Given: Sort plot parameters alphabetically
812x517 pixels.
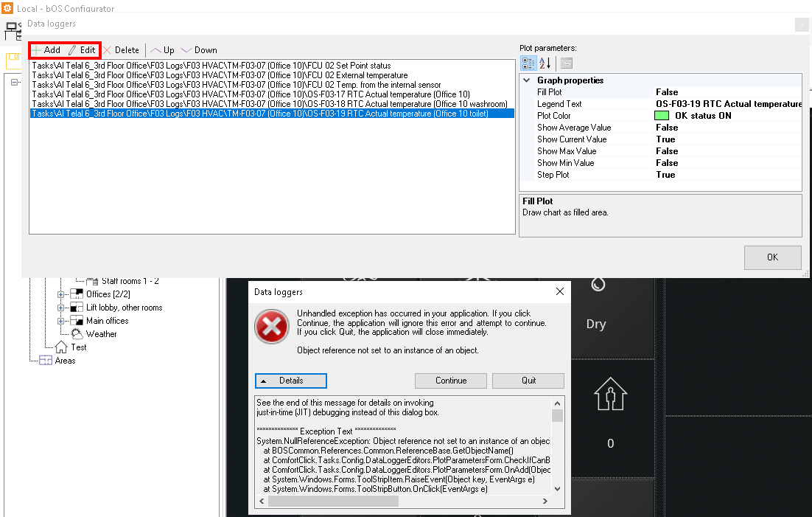Looking at the screenshot, I should tap(545, 63).
